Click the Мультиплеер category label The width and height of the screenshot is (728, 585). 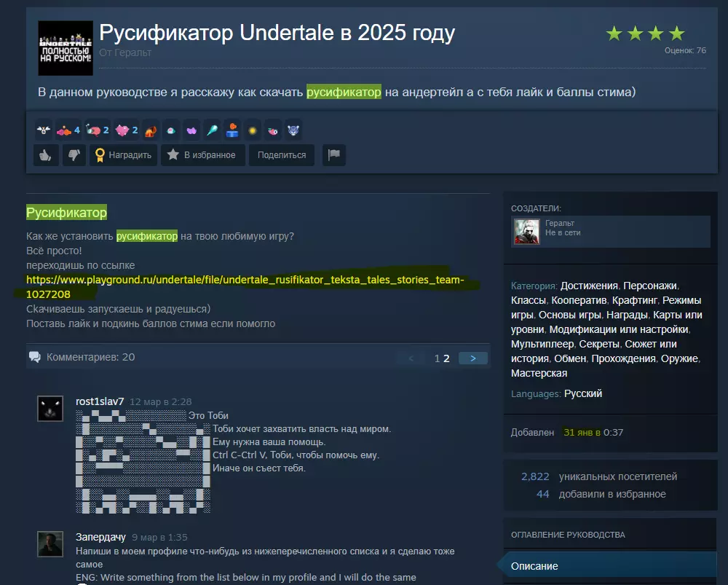tap(542, 344)
